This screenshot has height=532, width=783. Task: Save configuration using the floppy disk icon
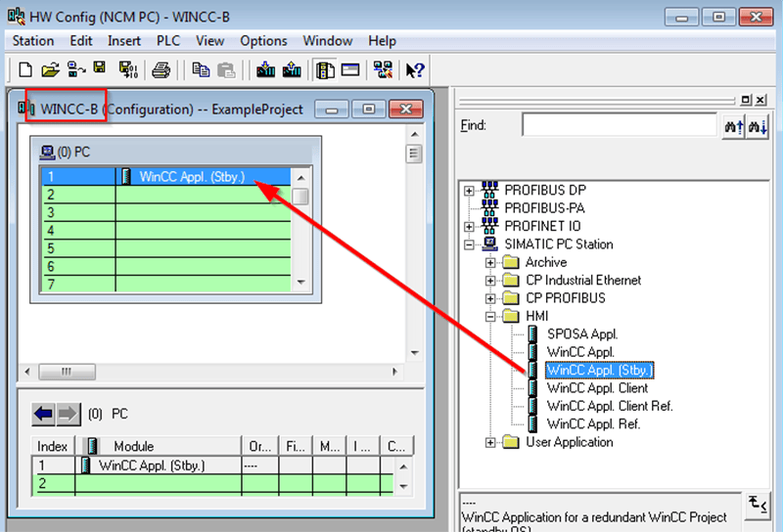pos(100,68)
